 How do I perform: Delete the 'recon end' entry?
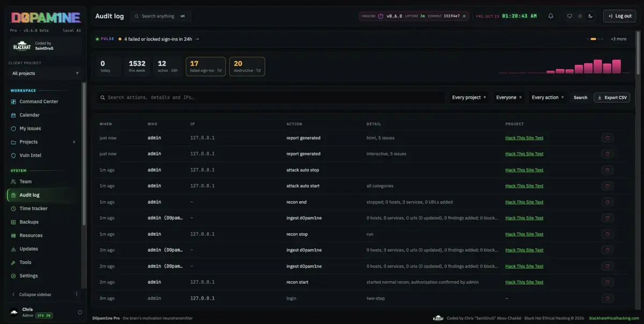coord(608,202)
